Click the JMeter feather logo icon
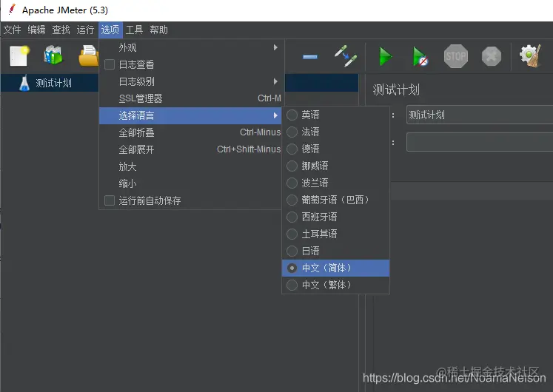Viewport: 553px width, 392px height. coord(12,10)
